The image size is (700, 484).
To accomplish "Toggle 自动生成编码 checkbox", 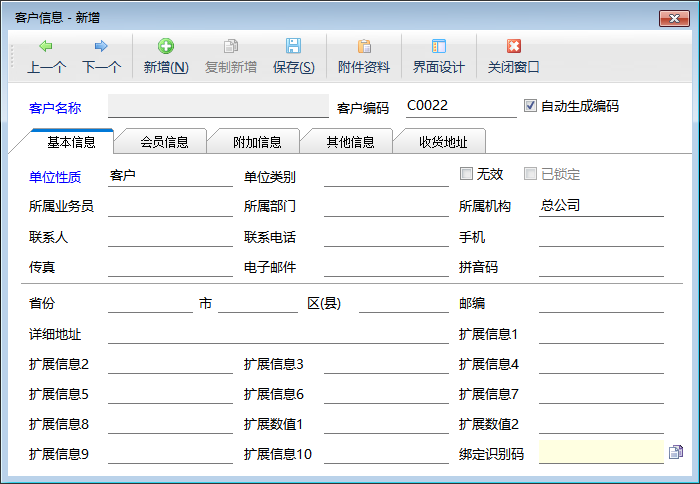I will (530, 106).
